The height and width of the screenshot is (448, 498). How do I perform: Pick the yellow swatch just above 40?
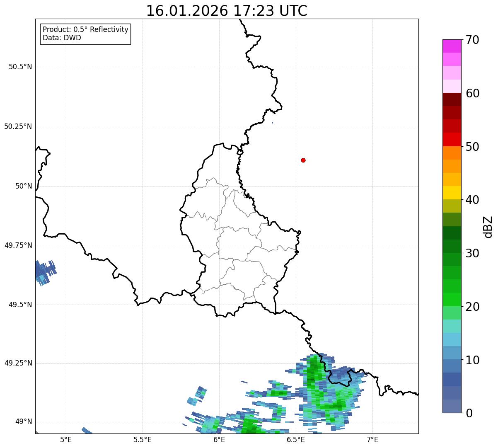pyautogui.click(x=452, y=193)
